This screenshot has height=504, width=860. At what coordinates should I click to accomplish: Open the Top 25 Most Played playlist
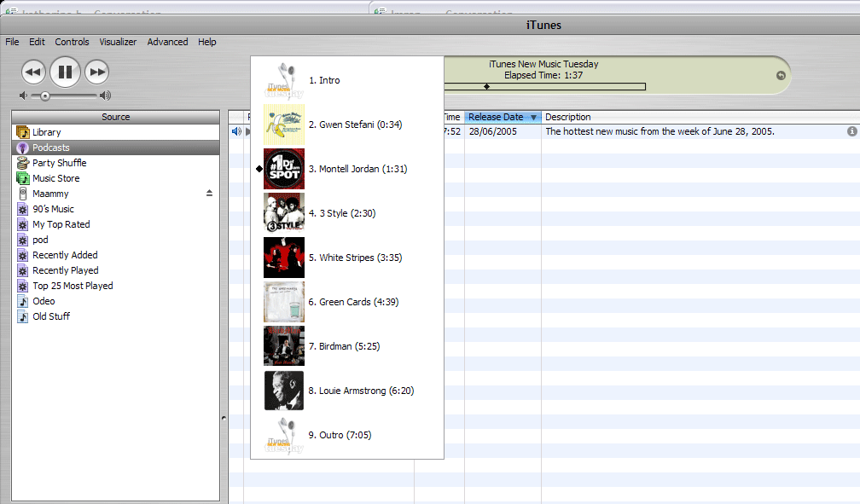click(x=116, y=286)
